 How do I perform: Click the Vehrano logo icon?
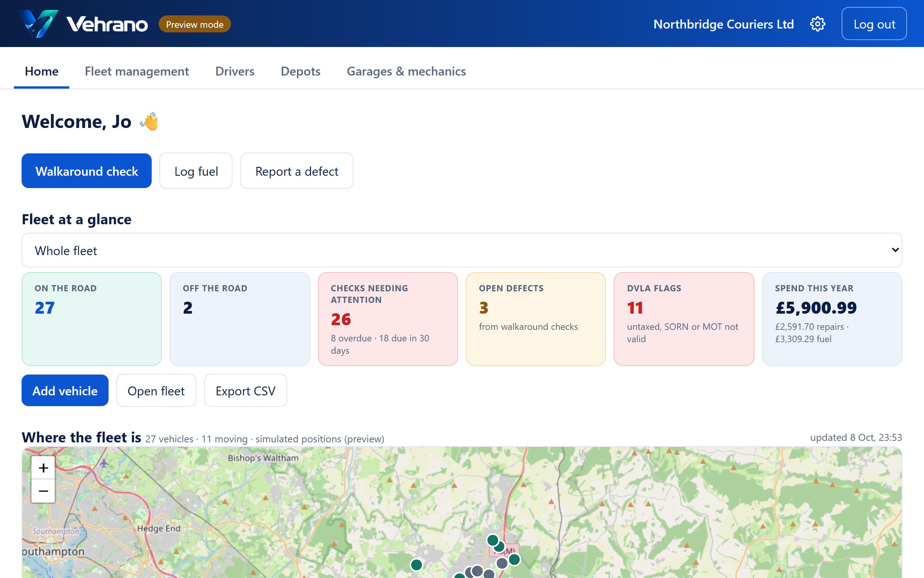38,24
